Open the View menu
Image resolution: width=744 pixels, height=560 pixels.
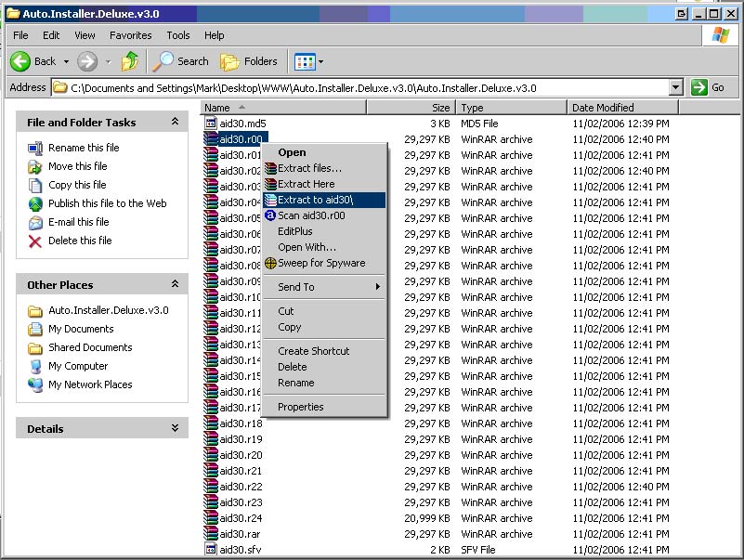(x=85, y=35)
